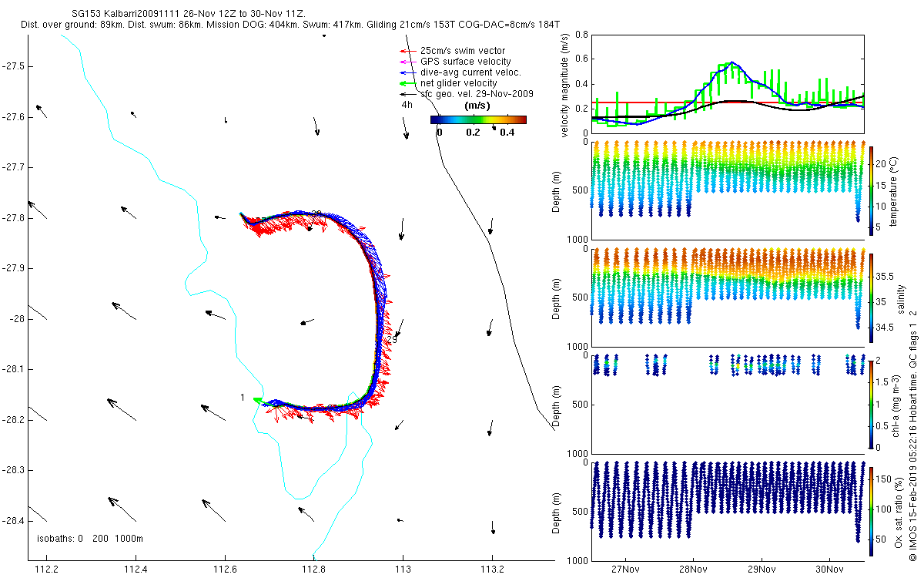Click the velocity magnitude peak in the top-right plot
924x578 pixels.
point(732,63)
